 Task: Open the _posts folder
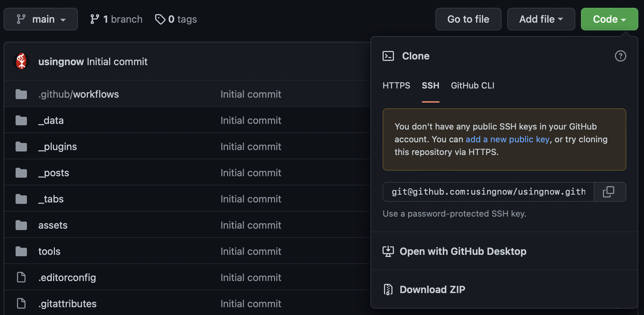click(53, 173)
